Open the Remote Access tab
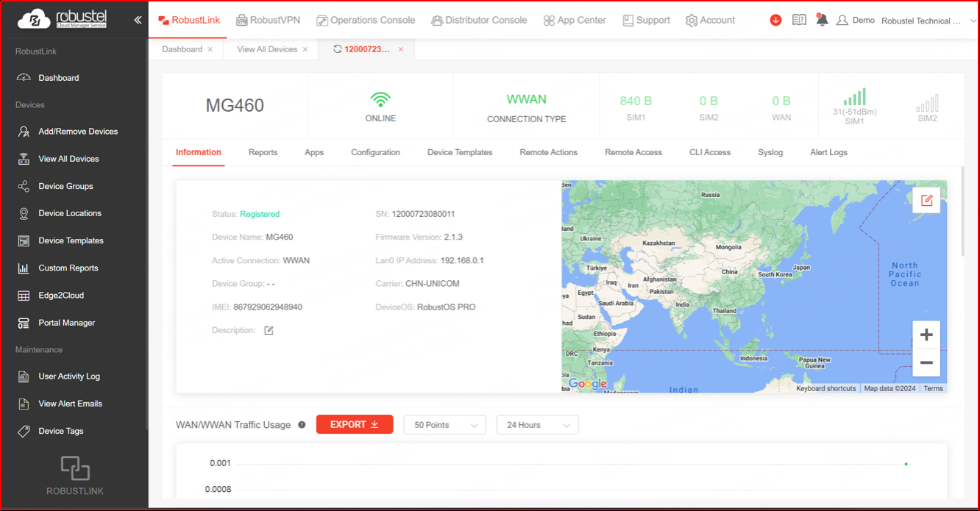This screenshot has width=980, height=511. (633, 152)
